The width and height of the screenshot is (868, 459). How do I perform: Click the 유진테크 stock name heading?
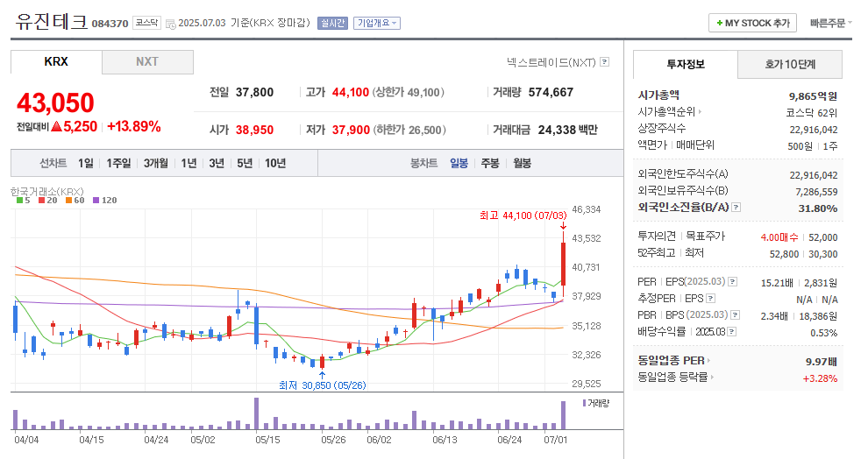tap(52, 21)
